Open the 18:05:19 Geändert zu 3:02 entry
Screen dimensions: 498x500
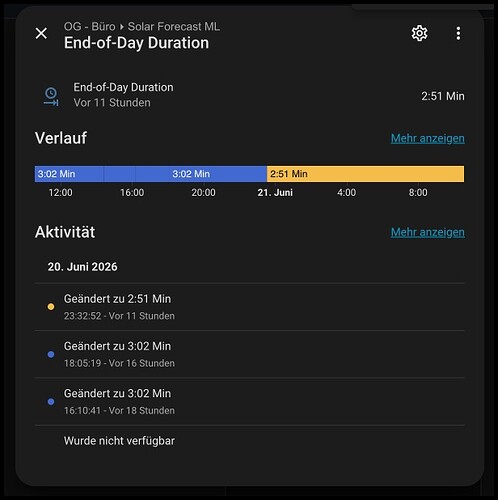249,354
